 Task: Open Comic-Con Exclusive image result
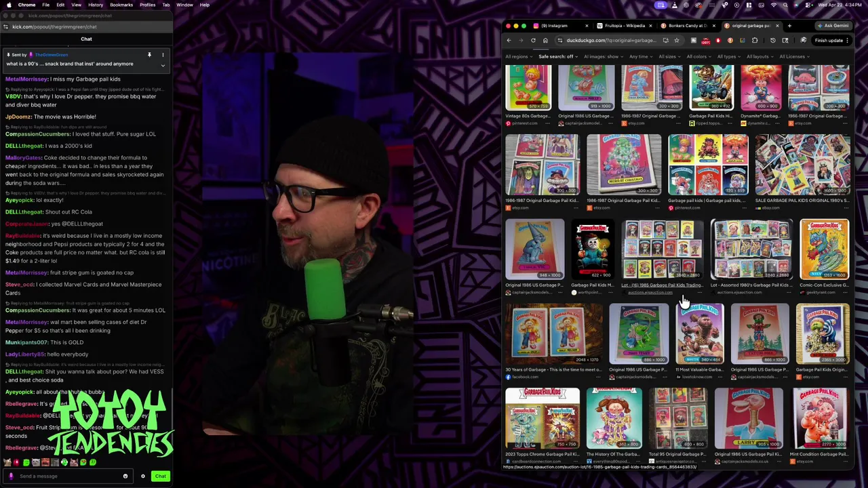tap(825, 249)
